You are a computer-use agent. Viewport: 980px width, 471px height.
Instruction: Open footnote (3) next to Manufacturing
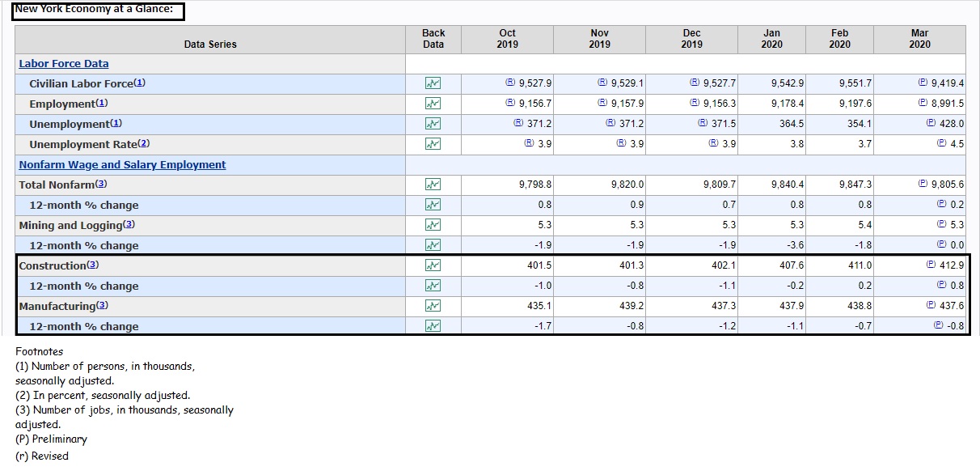(x=102, y=306)
